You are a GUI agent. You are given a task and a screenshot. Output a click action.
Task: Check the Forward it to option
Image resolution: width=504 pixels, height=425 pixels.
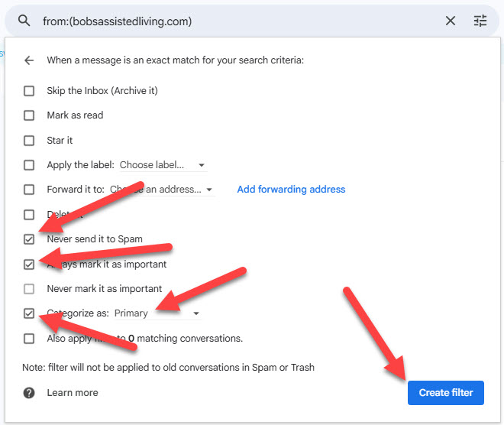coord(29,190)
